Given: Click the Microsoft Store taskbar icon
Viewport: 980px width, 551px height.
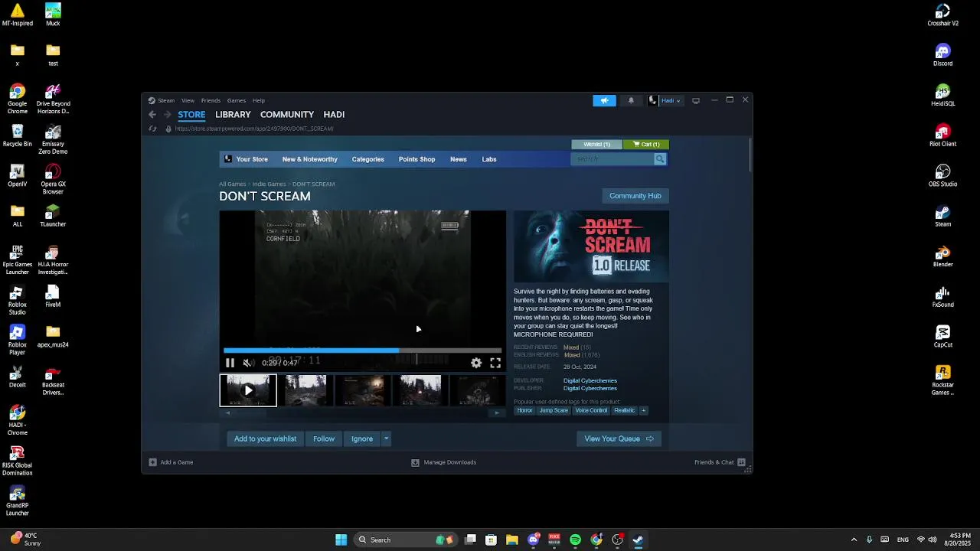Looking at the screenshot, I should pos(491,540).
